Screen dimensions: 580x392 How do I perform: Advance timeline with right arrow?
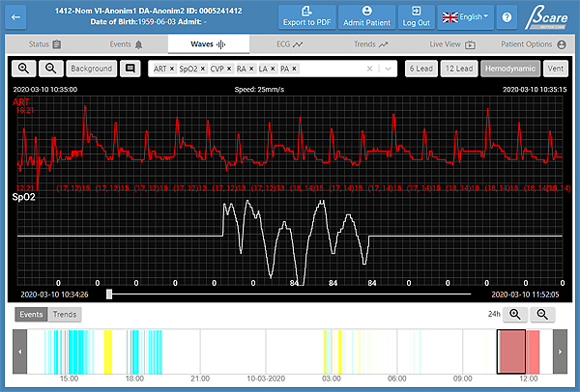[x=560, y=351]
